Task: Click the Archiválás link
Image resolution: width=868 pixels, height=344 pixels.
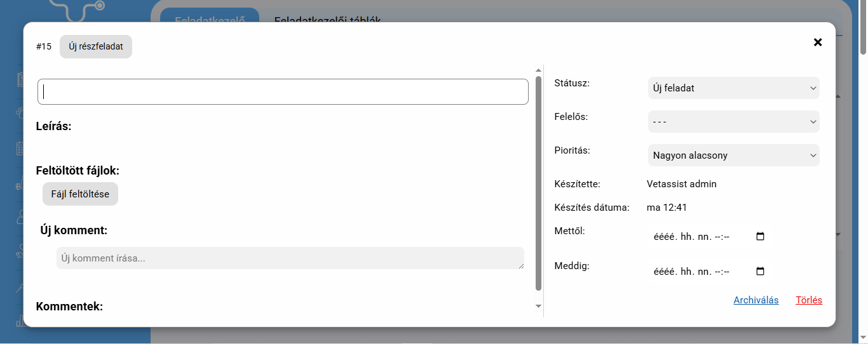Action: [x=756, y=300]
